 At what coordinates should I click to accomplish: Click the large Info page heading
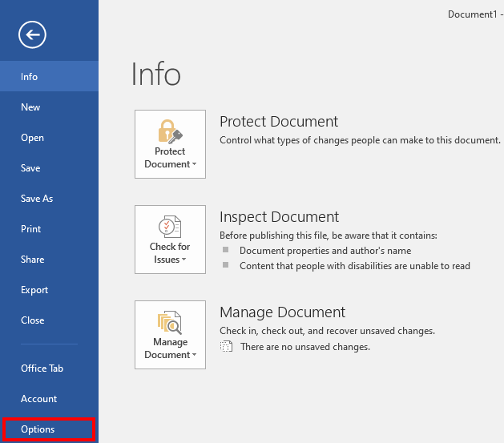click(x=156, y=75)
